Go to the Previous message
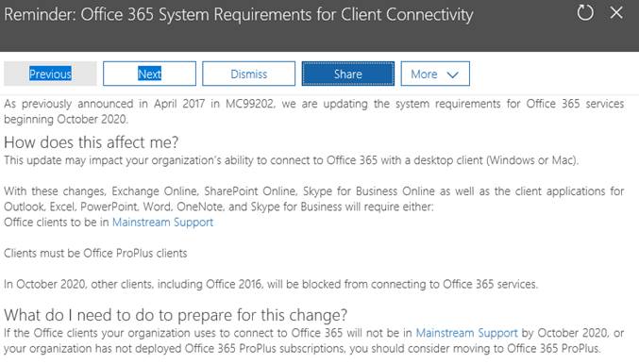The image size is (639, 364). [50, 74]
